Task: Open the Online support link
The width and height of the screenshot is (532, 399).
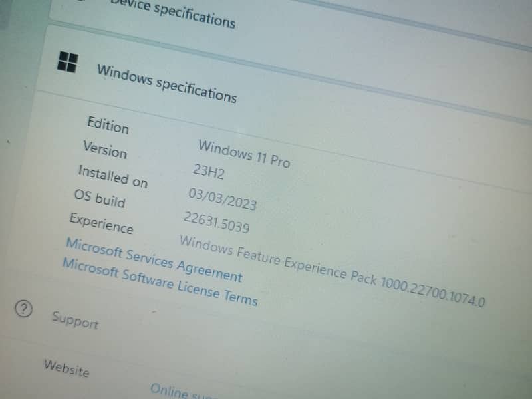Action: (184, 391)
